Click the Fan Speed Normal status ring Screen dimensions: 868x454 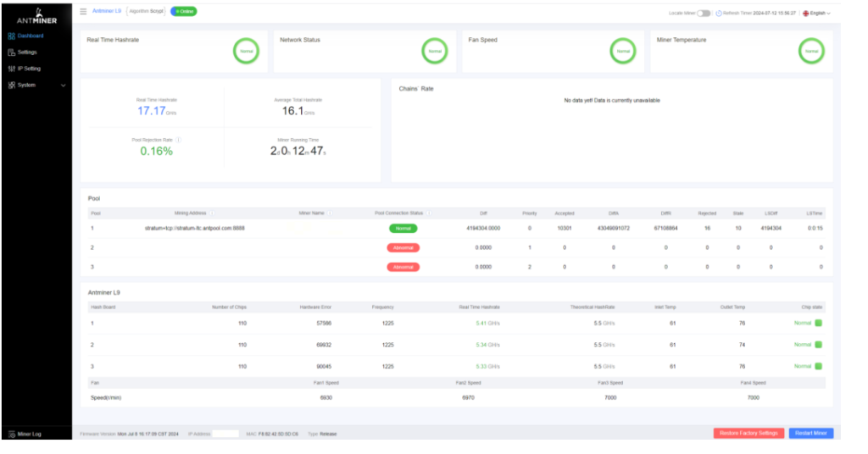click(623, 51)
